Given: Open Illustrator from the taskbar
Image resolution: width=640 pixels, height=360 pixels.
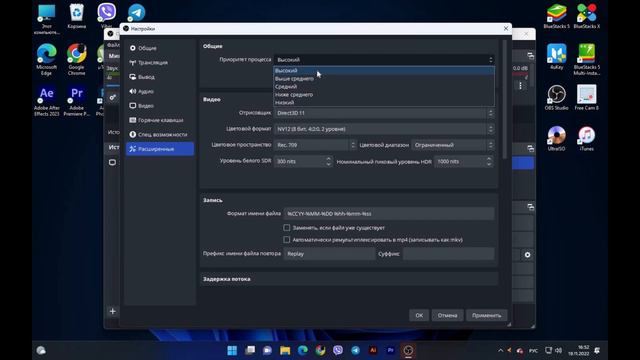Looking at the screenshot, I should click(373, 350).
